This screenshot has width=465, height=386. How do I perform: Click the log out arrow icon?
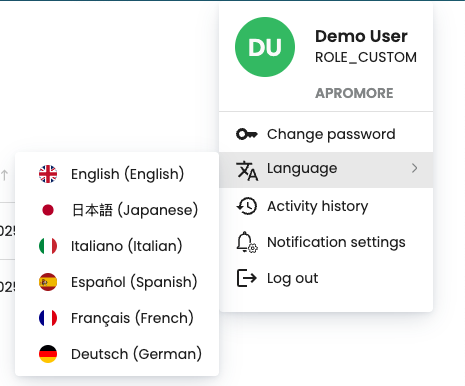coord(247,278)
